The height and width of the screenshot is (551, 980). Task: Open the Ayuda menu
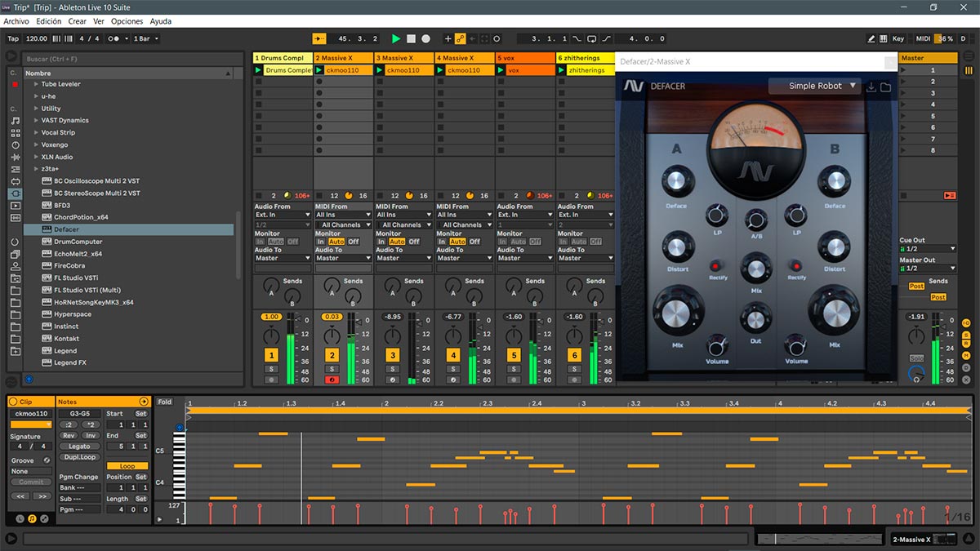161,21
